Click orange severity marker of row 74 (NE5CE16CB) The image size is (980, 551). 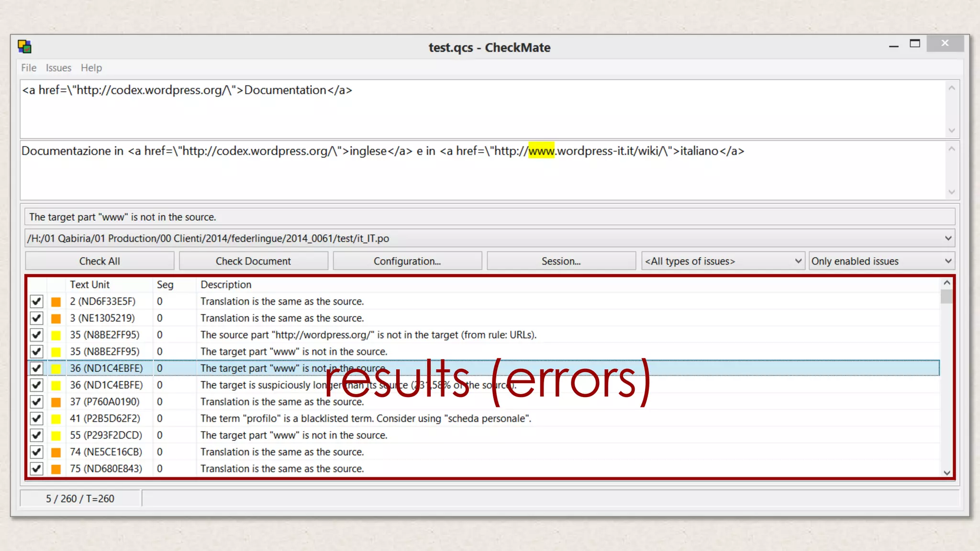point(56,452)
